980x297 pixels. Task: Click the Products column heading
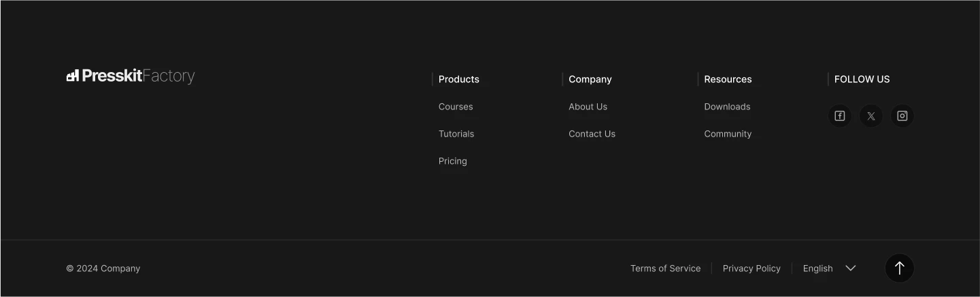(x=459, y=80)
